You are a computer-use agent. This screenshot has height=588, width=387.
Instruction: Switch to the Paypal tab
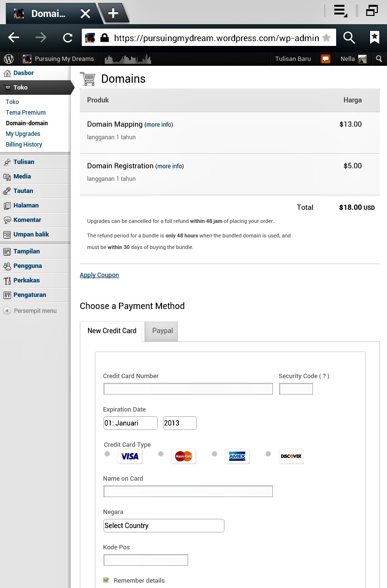click(x=163, y=331)
